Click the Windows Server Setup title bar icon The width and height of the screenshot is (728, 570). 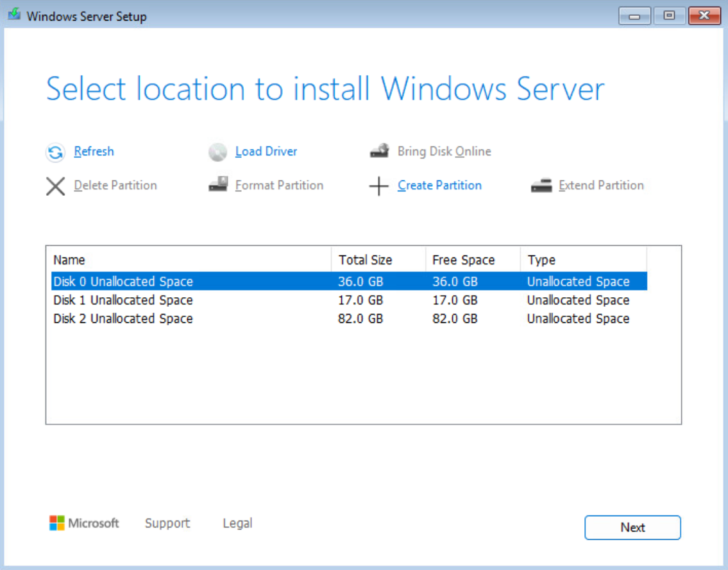[14, 14]
